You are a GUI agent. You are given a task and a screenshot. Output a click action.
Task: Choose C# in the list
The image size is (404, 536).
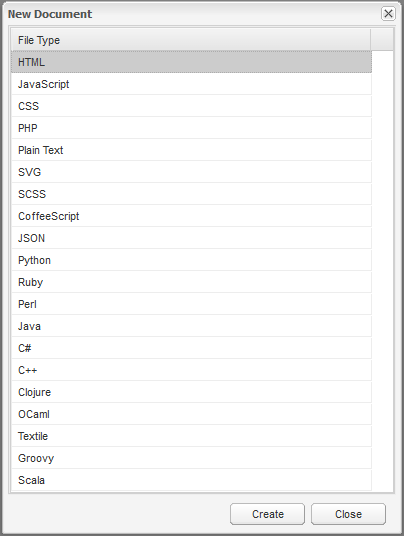coord(191,348)
